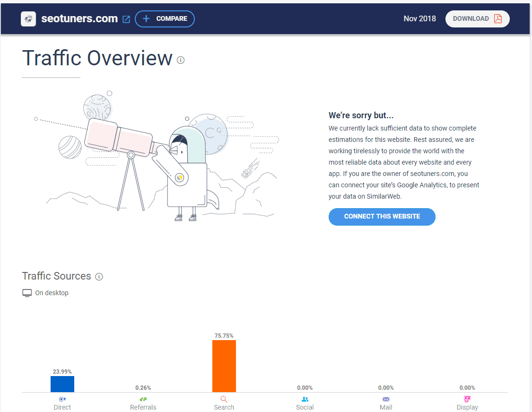
Task: Click the desktop monitor icon
Action: 27,293
